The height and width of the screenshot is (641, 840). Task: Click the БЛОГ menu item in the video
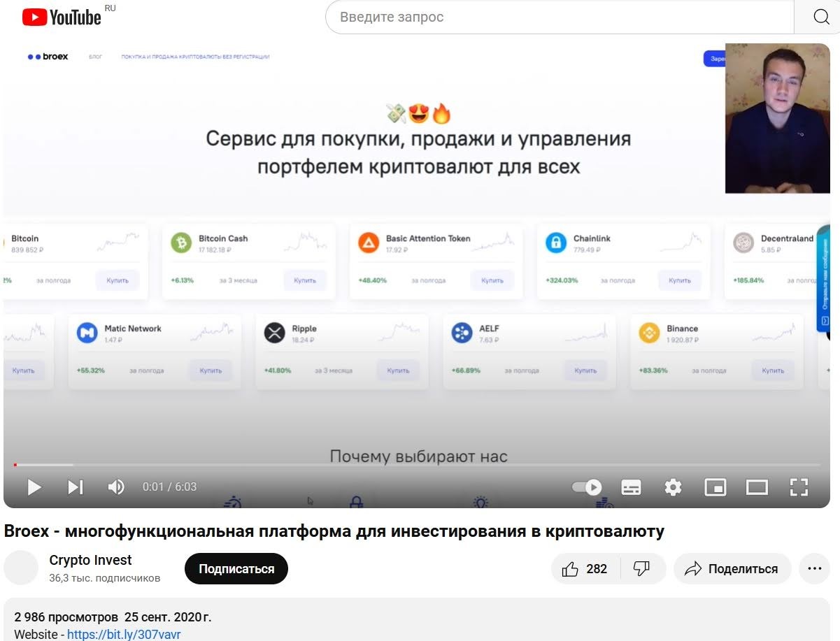coord(96,57)
